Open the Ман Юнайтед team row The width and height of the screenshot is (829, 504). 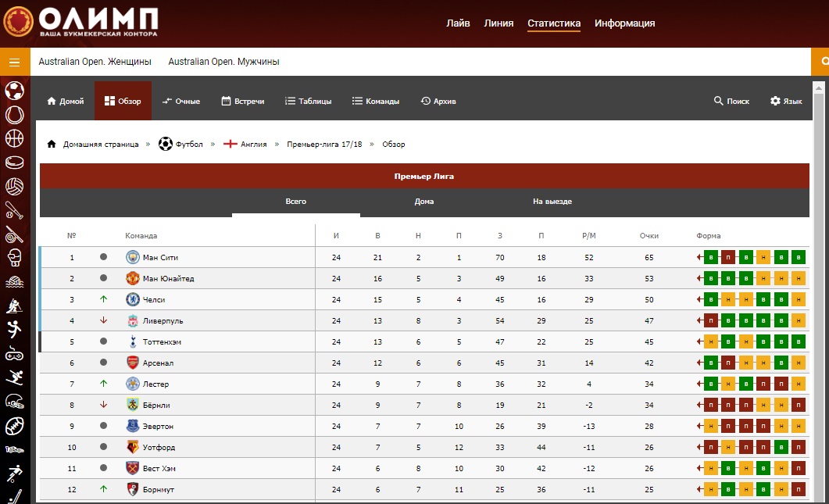click(x=424, y=278)
